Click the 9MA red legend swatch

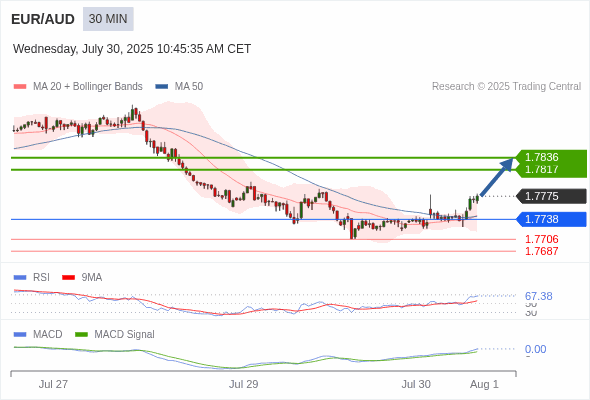pos(68,278)
